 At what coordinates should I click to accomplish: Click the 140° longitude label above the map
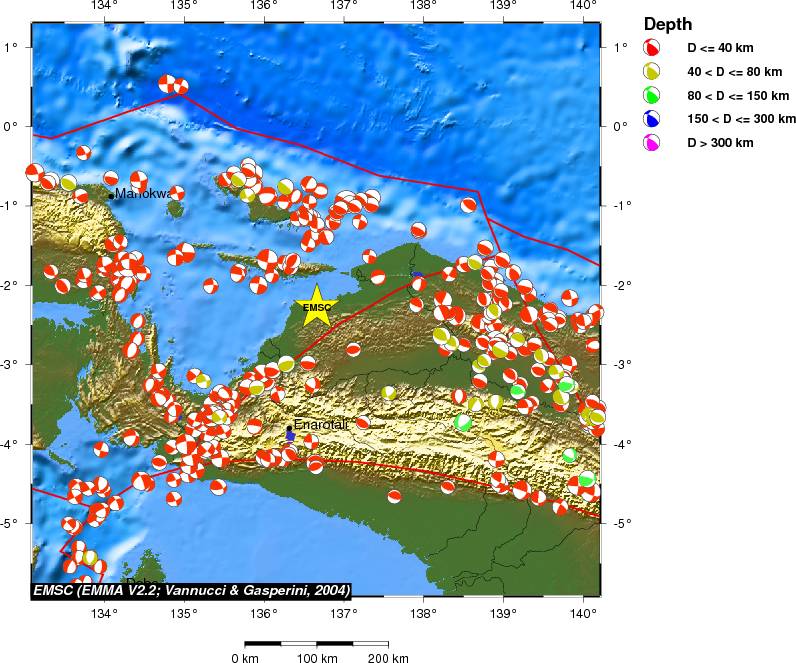[583, 8]
